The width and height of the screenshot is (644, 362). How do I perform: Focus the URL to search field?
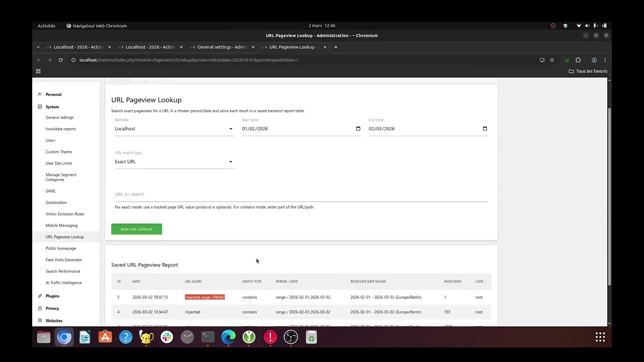[x=301, y=195]
